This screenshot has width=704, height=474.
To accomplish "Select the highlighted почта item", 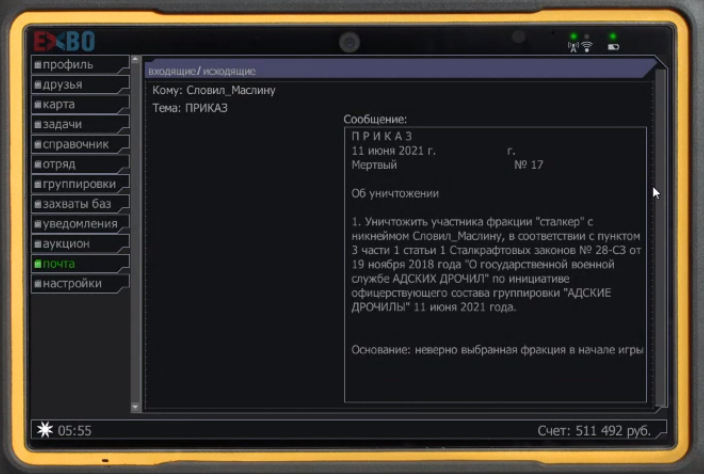I will pos(80,263).
